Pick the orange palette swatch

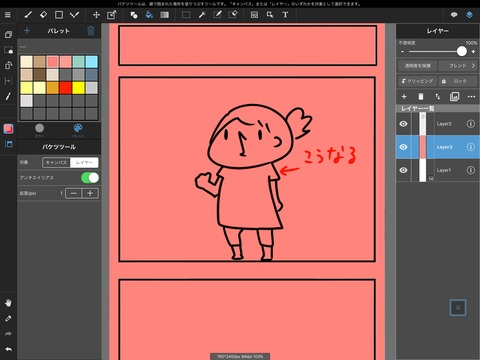click(x=52, y=88)
